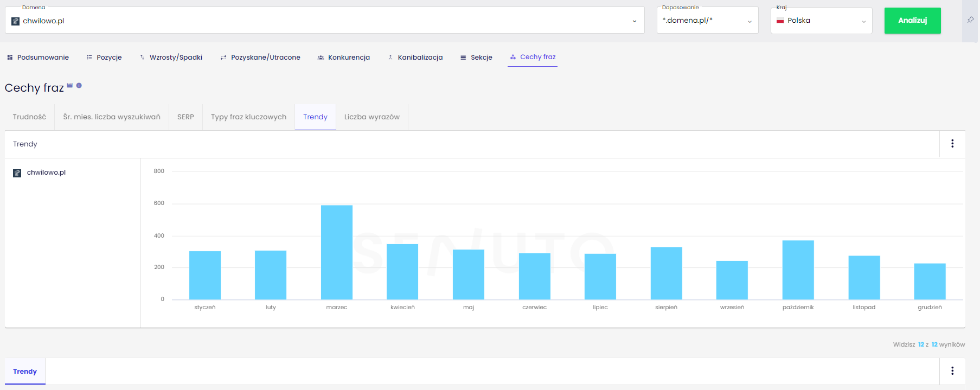Select the Cechy fraz navigation item
This screenshot has height=390, width=980.
tap(533, 57)
